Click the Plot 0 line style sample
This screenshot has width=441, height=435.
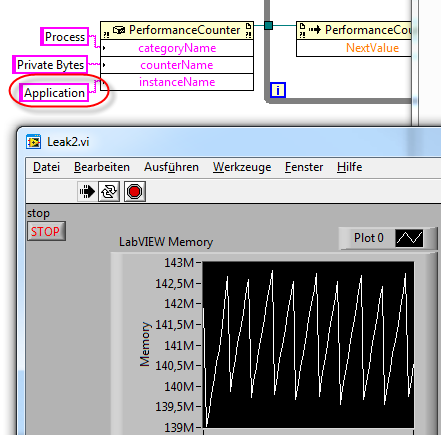pos(409,238)
